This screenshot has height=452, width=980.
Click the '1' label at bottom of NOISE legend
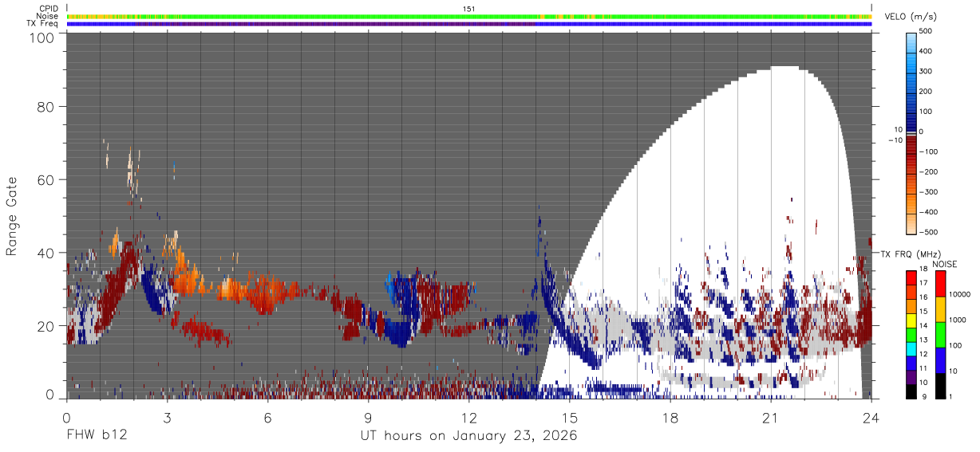(950, 396)
